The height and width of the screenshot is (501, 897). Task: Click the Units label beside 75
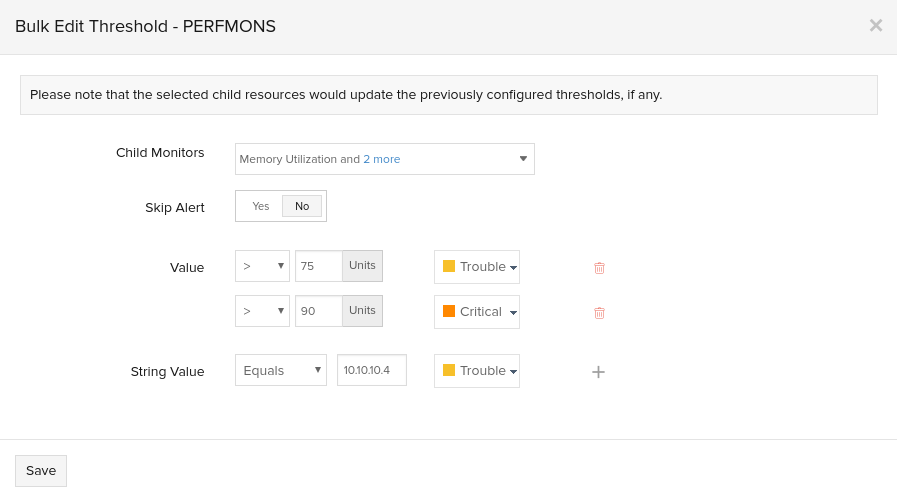[x=362, y=266]
